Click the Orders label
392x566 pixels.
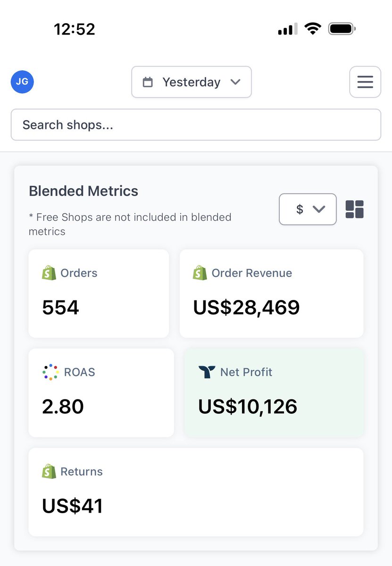coord(79,273)
